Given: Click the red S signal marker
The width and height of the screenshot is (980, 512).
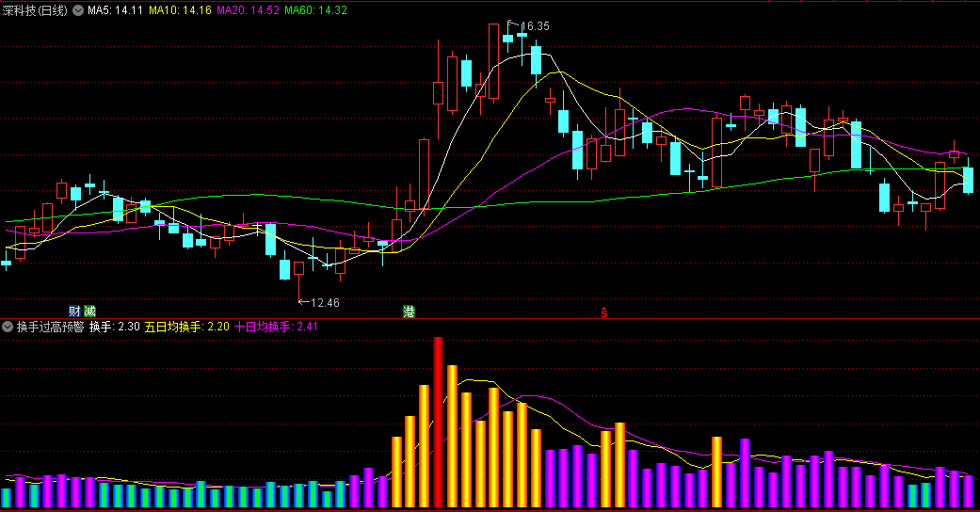Looking at the screenshot, I should pyautogui.click(x=604, y=312).
